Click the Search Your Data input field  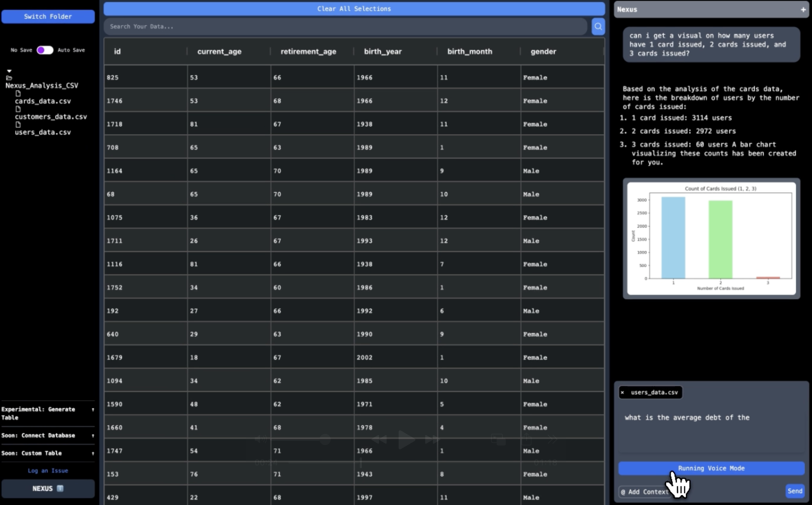[345, 27]
